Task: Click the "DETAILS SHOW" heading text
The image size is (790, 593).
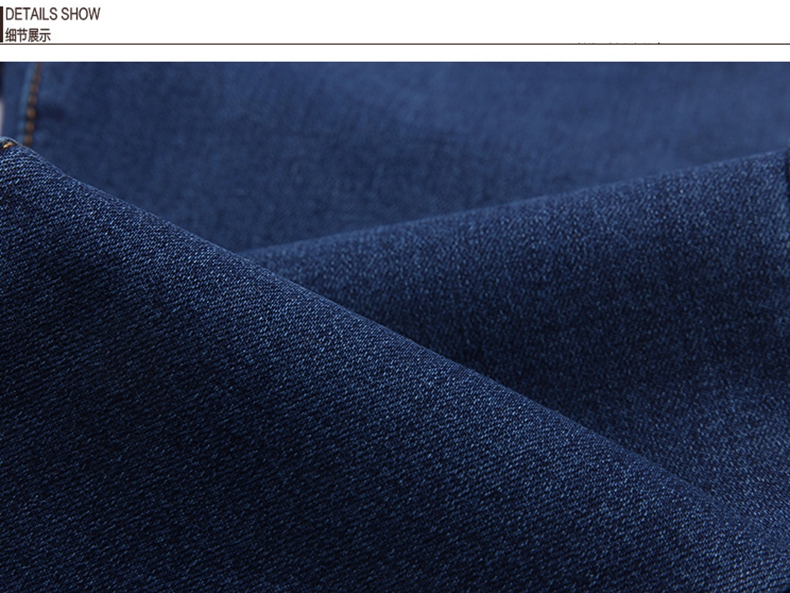Action: click(53, 15)
